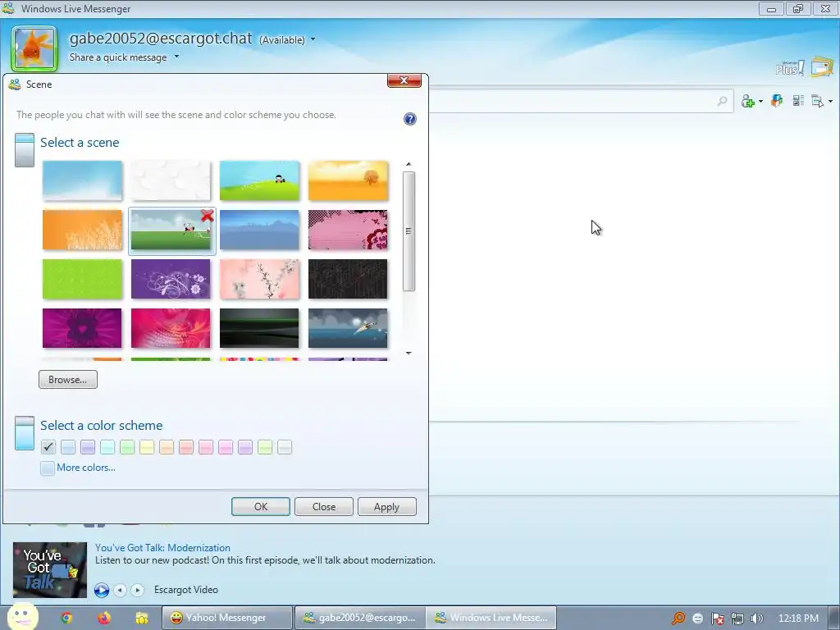This screenshot has height=630, width=840.
Task: Open the More colors... link
Action: click(x=85, y=467)
